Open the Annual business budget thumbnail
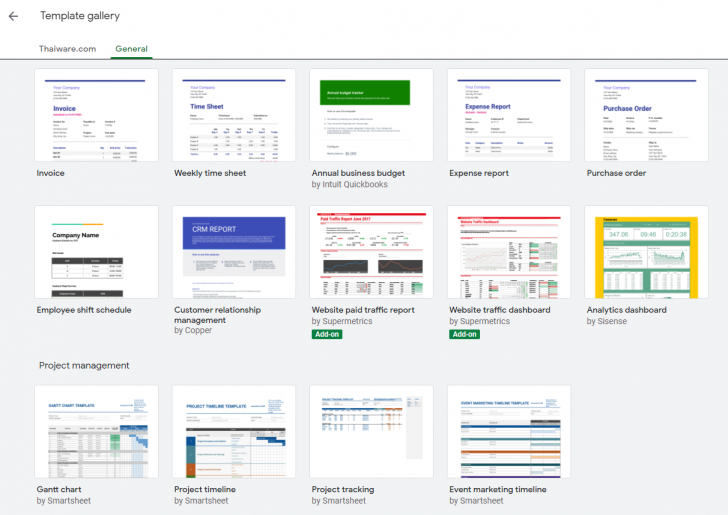 371,115
